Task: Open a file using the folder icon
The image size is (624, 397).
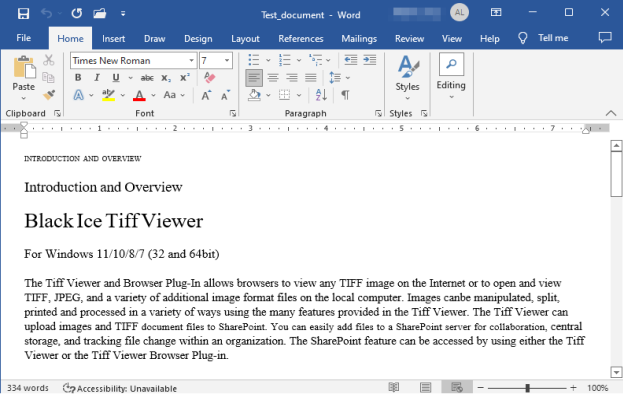Action: [x=99, y=14]
